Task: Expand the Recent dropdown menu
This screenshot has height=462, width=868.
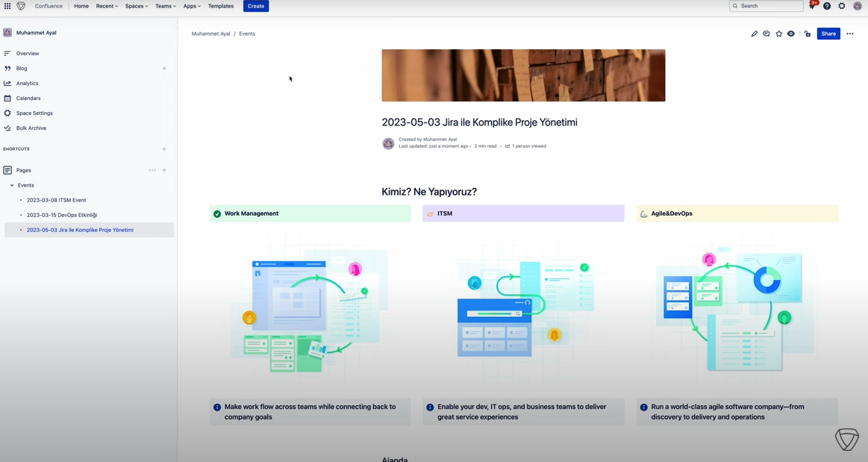Action: pyautogui.click(x=107, y=6)
